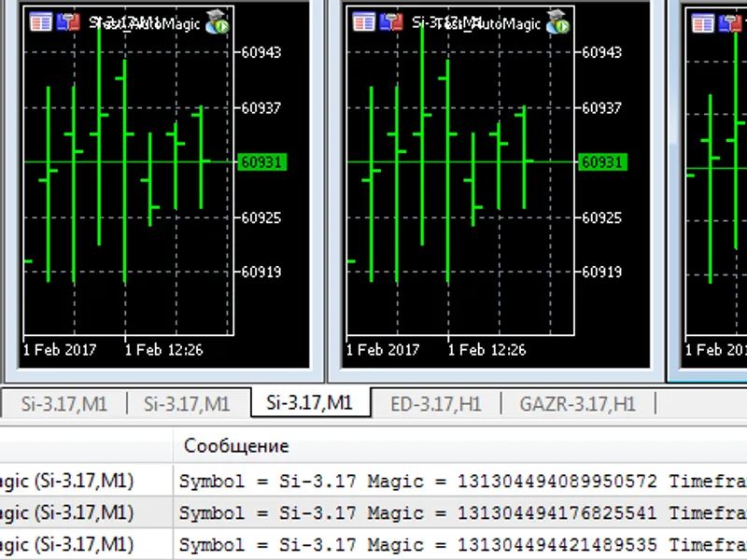This screenshot has width=747, height=560.
Task: Click the 60925 price level on second chart
Action: (601, 217)
